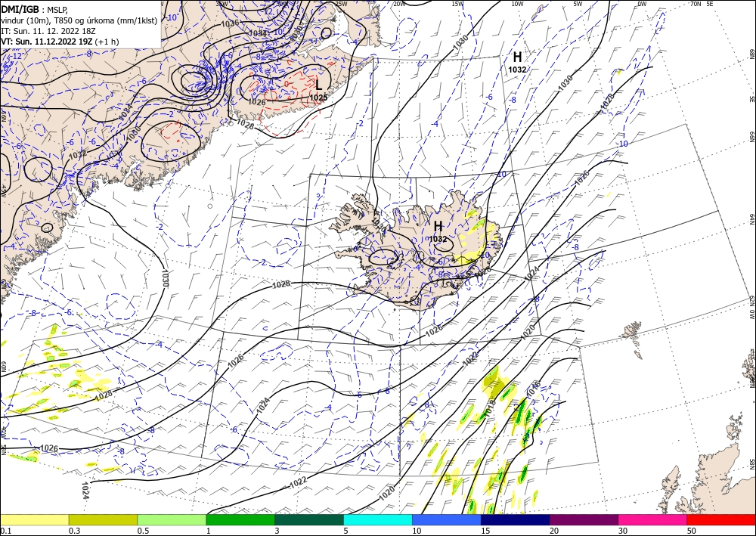Click the pink 30–50 legend swatch
Viewport: 756px width, 536px height.
pyautogui.click(x=653, y=519)
